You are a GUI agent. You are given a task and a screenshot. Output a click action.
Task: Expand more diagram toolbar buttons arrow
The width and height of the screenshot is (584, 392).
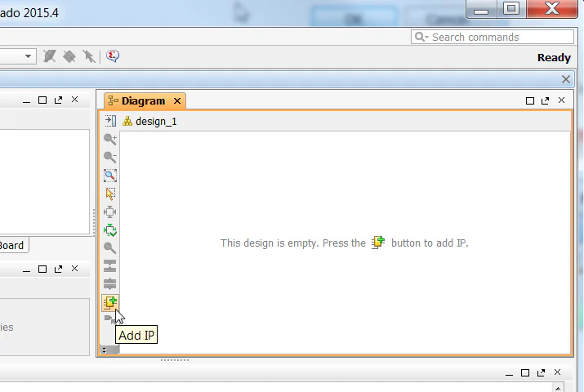[x=105, y=350]
